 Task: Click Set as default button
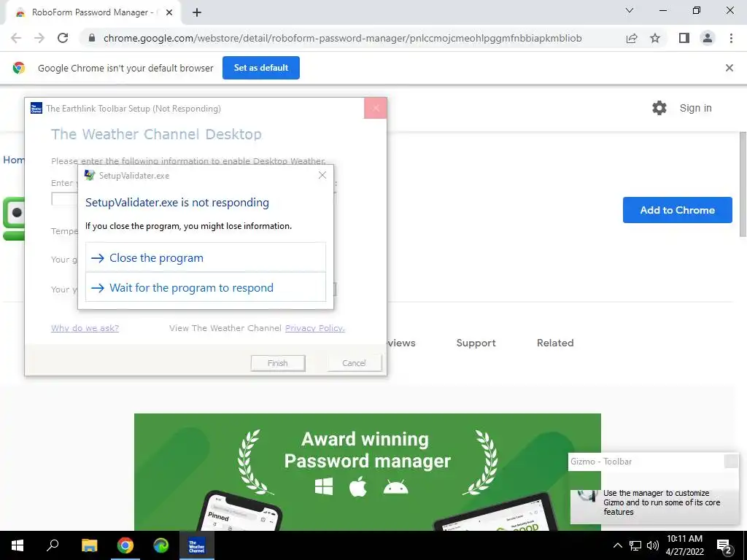click(261, 68)
